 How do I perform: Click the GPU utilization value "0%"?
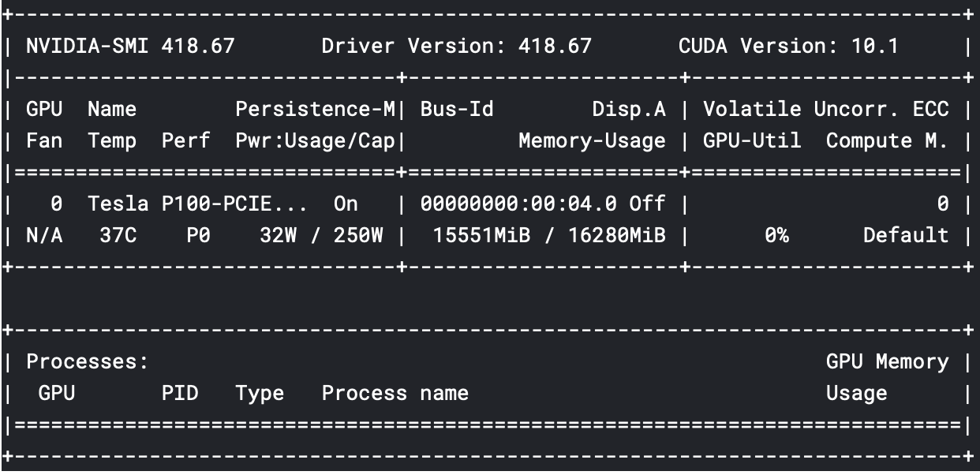[776, 235]
